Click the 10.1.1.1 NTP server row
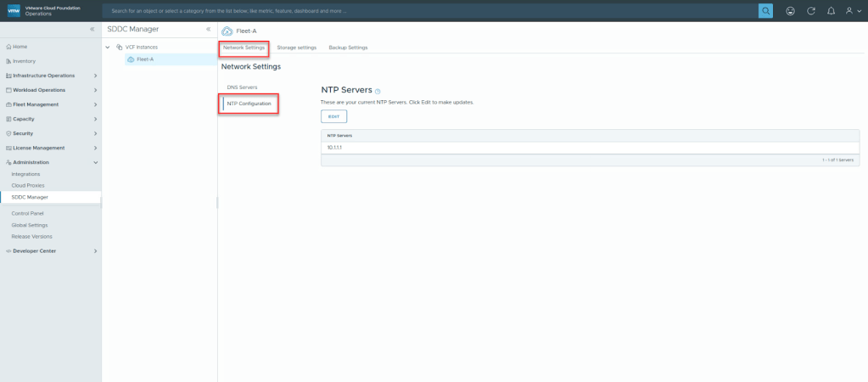This screenshot has width=868, height=382. (590, 148)
